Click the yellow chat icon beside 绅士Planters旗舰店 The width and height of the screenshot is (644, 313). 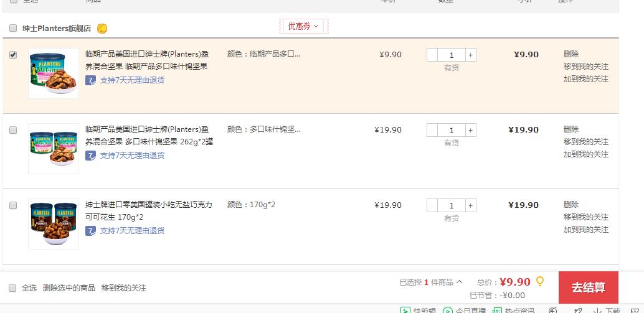[102, 28]
